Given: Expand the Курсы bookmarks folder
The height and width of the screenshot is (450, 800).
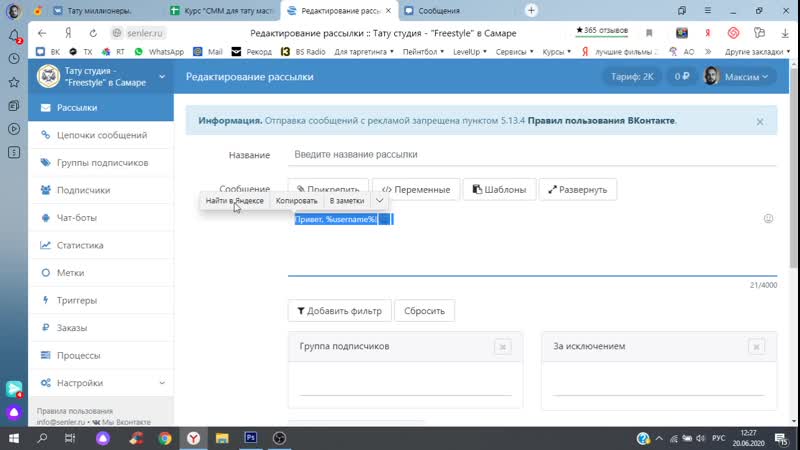Looking at the screenshot, I should coord(557,52).
